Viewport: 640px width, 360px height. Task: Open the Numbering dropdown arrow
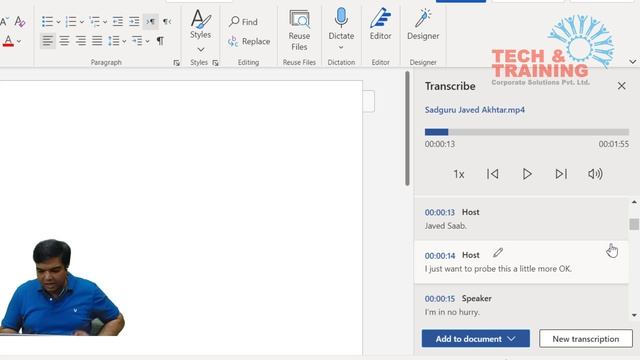82,22
